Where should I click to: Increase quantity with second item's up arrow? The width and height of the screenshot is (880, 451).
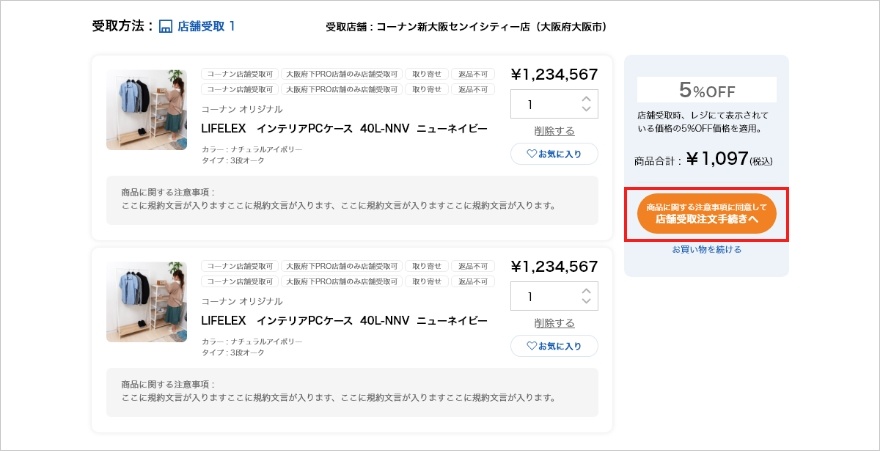[586, 291]
